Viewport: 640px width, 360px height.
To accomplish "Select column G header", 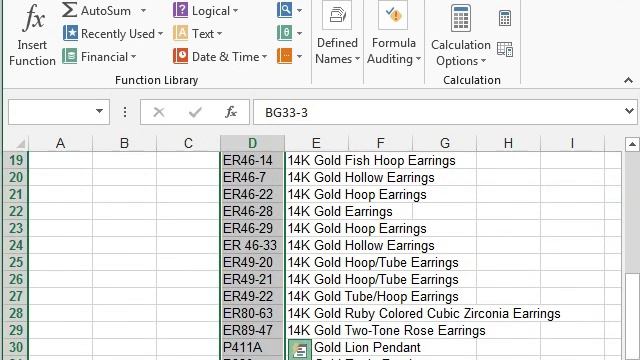I will click(x=444, y=143).
